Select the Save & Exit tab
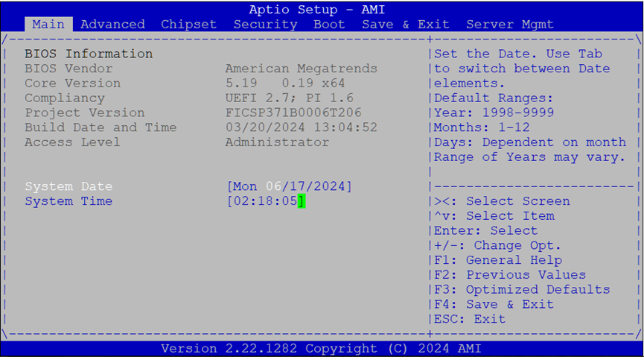Screen dimensions: 644x357 coord(405,25)
